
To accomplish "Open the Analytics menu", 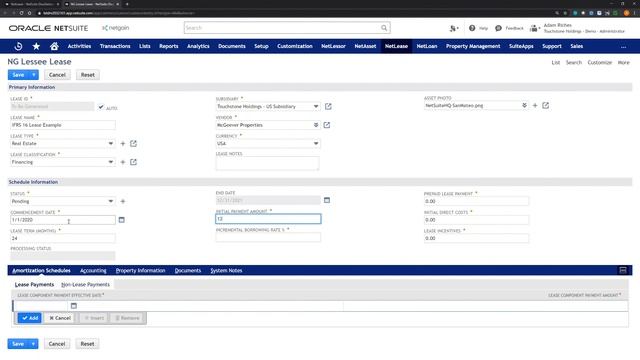I will 198,46.
